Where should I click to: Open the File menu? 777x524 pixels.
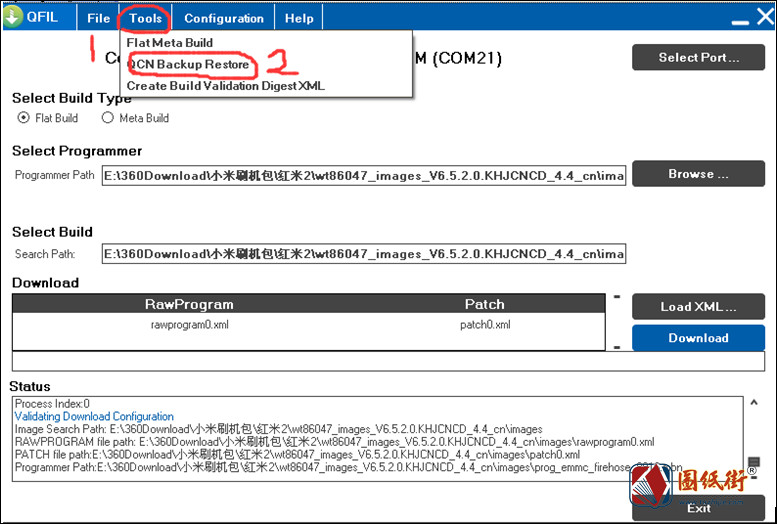pyautogui.click(x=98, y=18)
